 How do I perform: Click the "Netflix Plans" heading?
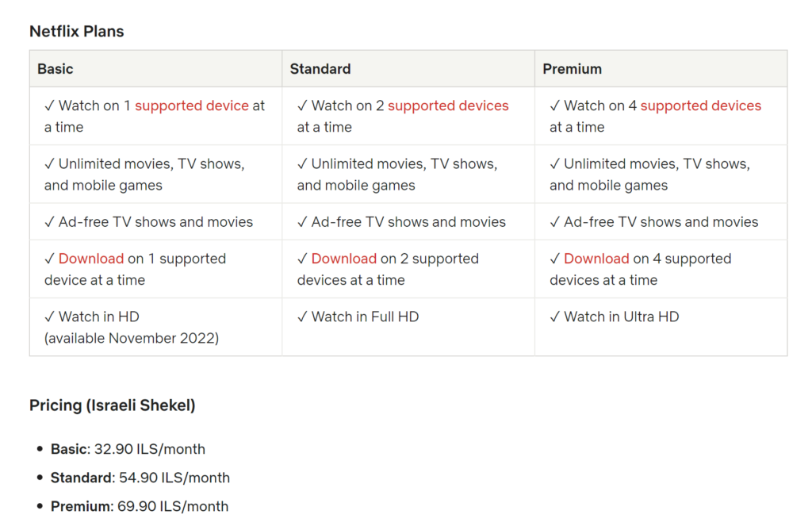77,32
